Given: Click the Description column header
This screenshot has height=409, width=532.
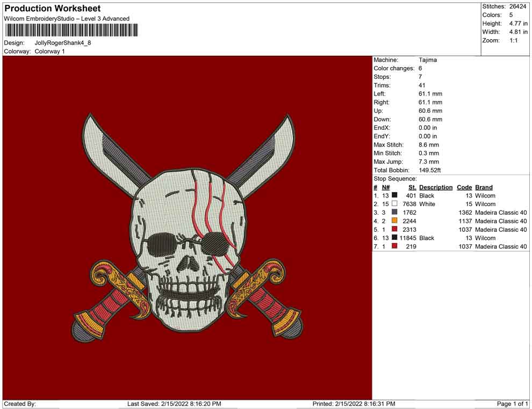Looking at the screenshot, I should click(x=436, y=187).
